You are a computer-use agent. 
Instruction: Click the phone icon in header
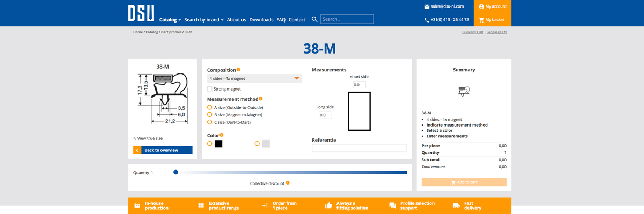point(427,20)
